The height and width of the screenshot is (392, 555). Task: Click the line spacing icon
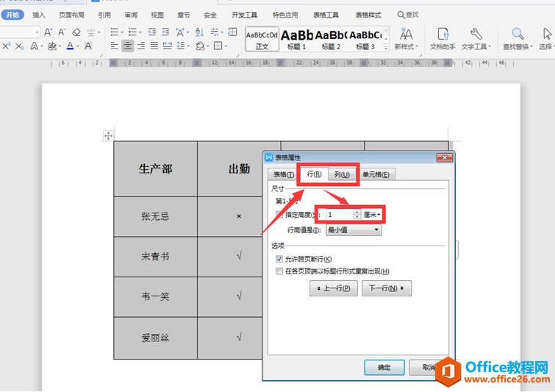[181, 46]
